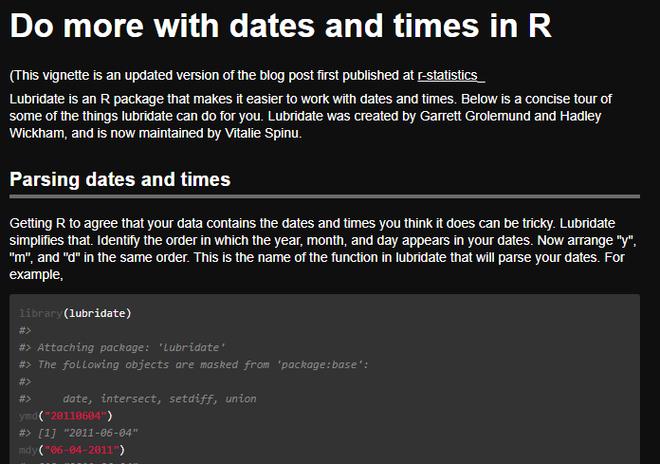
Task: Click the red "20110604" string
Action: 75,416
